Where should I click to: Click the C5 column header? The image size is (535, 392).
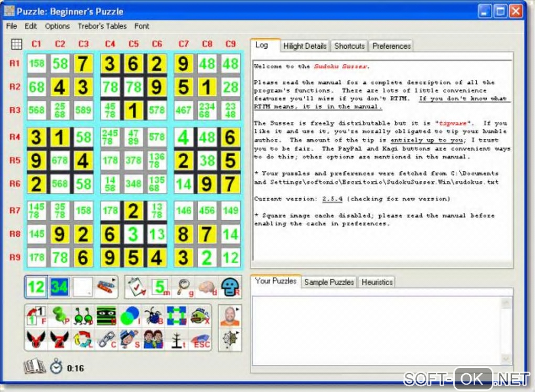tap(133, 44)
